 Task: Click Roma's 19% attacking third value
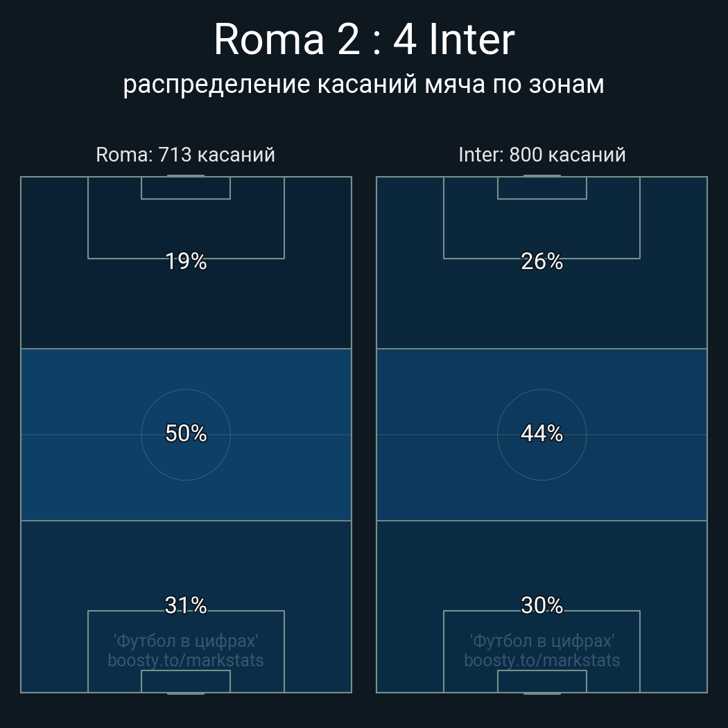(186, 261)
